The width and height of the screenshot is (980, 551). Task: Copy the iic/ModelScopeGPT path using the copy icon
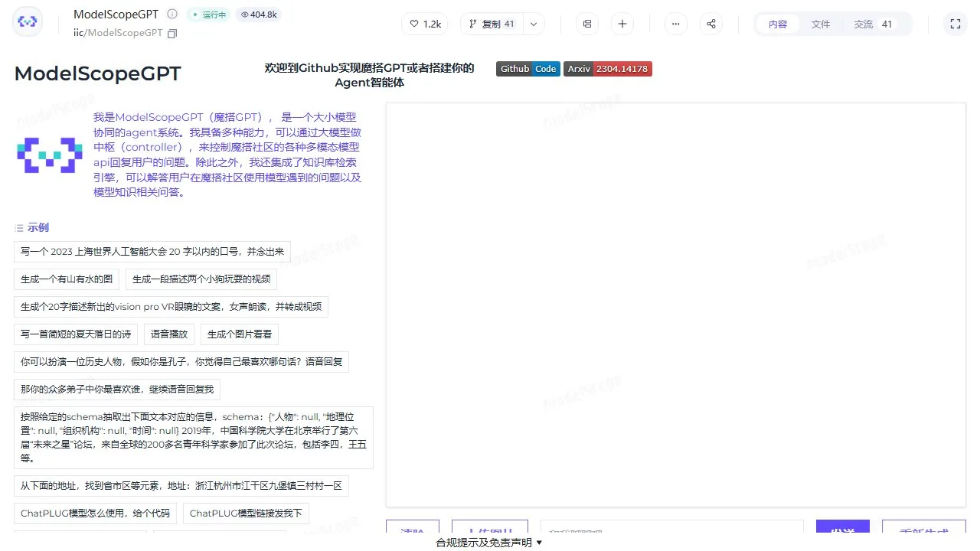point(172,34)
